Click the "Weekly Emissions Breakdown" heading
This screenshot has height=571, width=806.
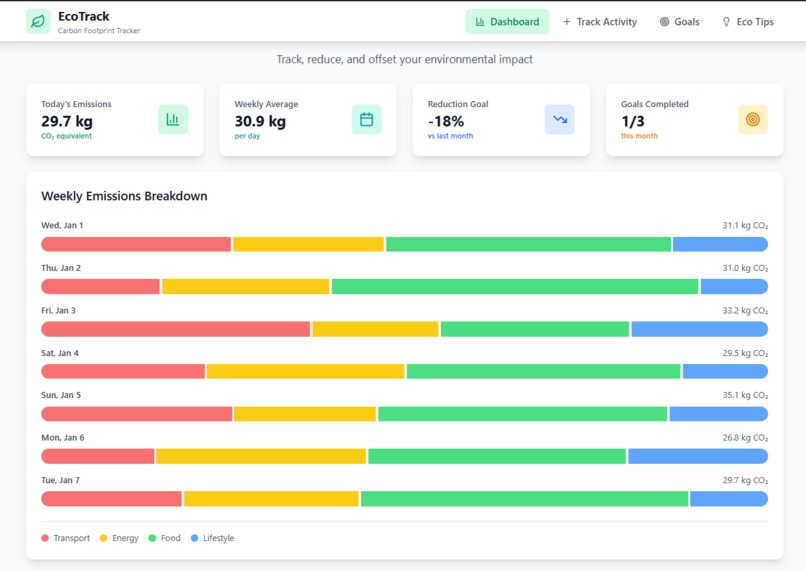tap(124, 196)
